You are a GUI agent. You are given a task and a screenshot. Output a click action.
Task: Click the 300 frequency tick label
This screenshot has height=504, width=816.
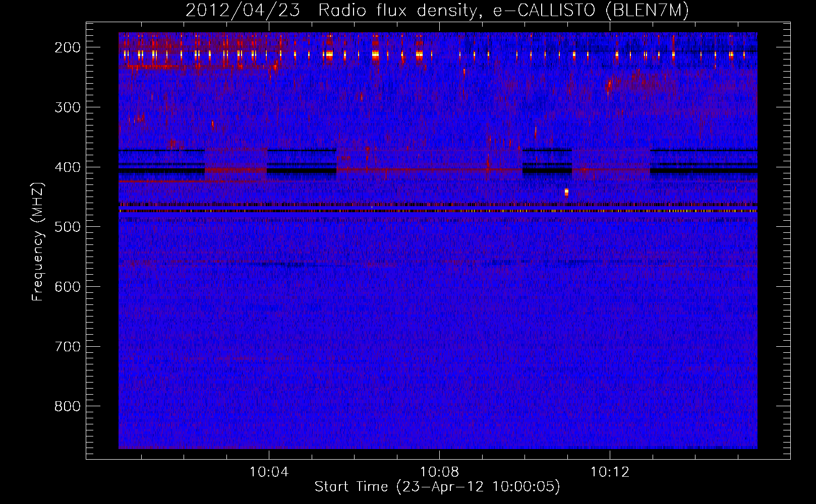(x=67, y=107)
